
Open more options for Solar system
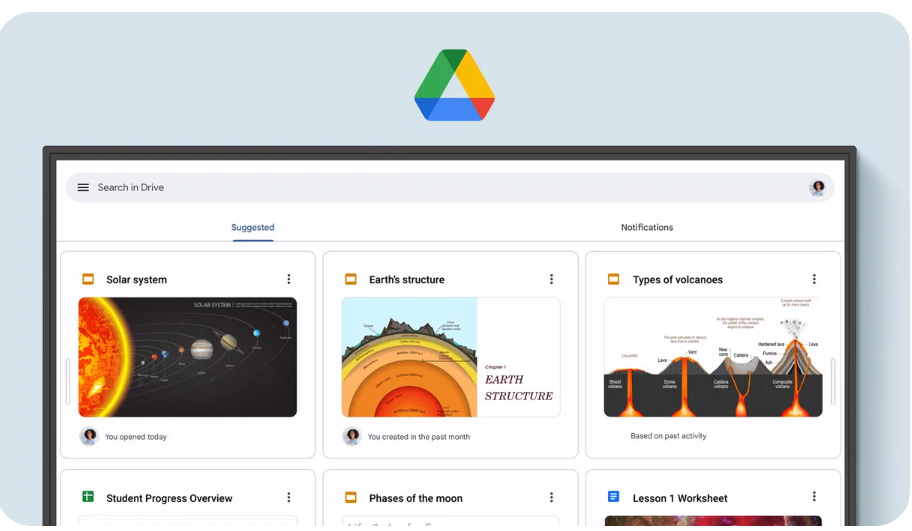coord(289,280)
